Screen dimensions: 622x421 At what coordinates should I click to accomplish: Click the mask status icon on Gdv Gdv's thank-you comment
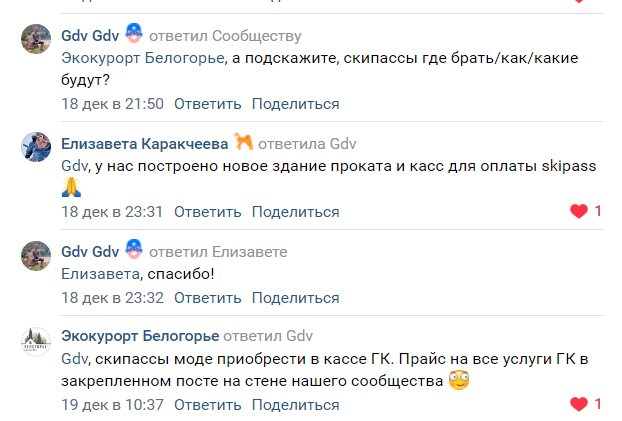[x=134, y=249]
